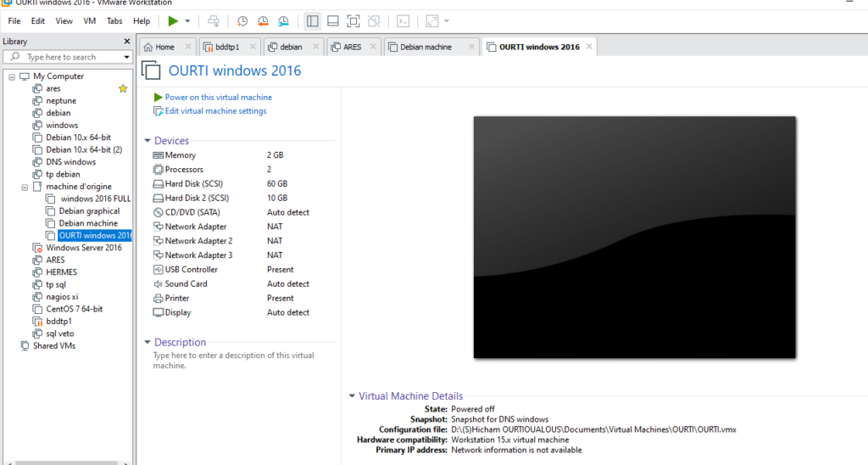Click the Sound Card device icon

coord(158,283)
